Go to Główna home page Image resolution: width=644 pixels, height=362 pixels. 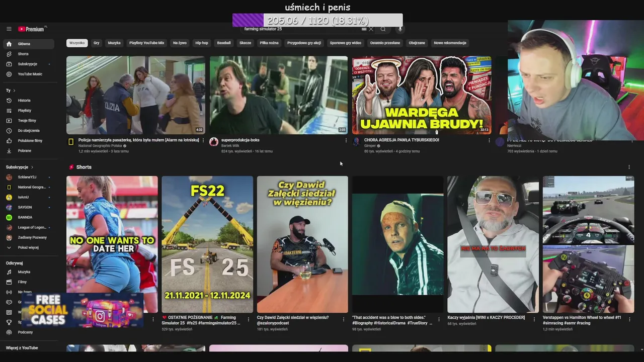pyautogui.click(x=28, y=44)
